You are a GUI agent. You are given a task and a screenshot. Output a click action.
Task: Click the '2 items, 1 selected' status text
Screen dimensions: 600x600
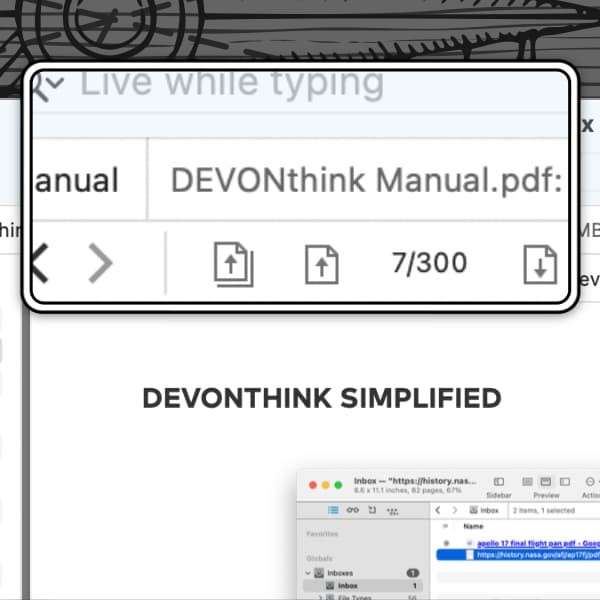(544, 510)
